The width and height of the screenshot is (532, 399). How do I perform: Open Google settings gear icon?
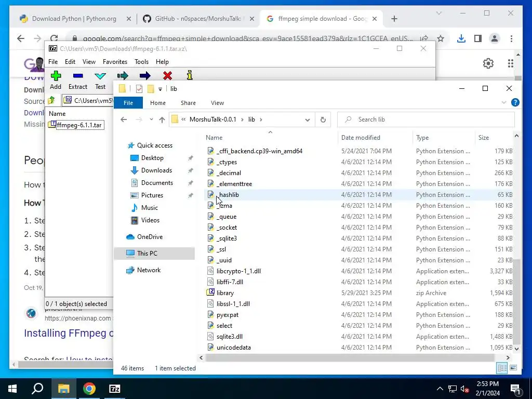[x=488, y=63]
